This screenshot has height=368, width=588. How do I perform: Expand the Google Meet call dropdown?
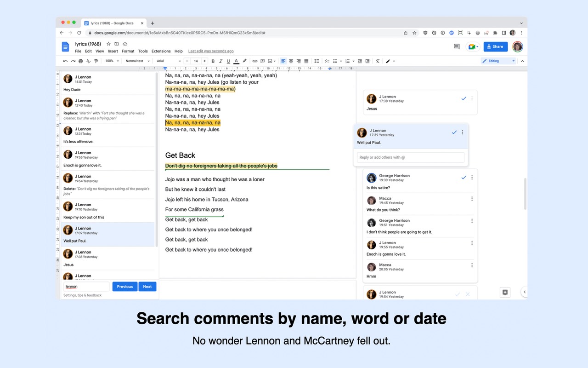(x=478, y=46)
